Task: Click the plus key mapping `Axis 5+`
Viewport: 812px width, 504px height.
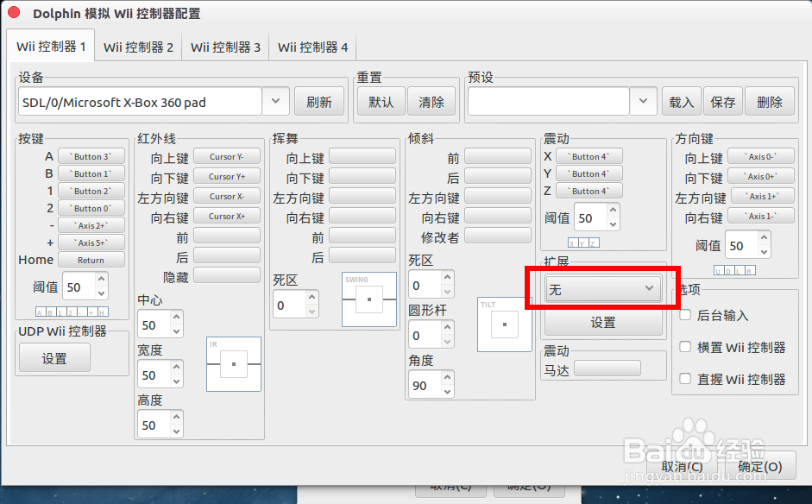Action: coord(91,243)
